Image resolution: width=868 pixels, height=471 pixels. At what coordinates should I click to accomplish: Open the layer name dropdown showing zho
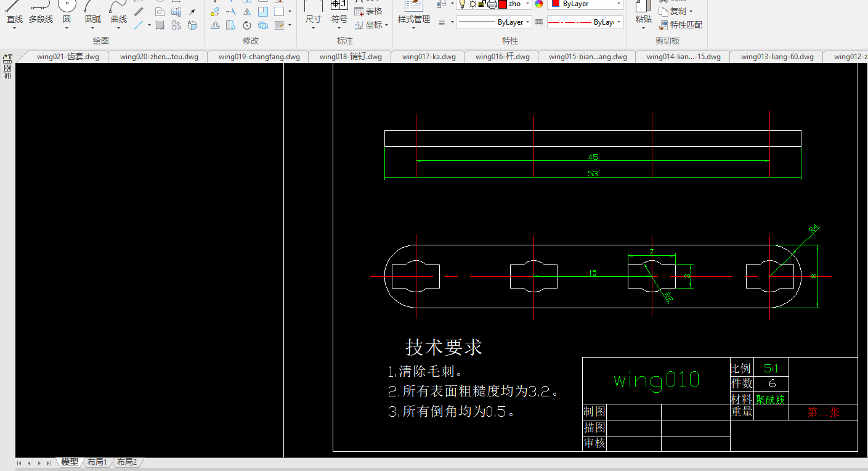click(527, 4)
